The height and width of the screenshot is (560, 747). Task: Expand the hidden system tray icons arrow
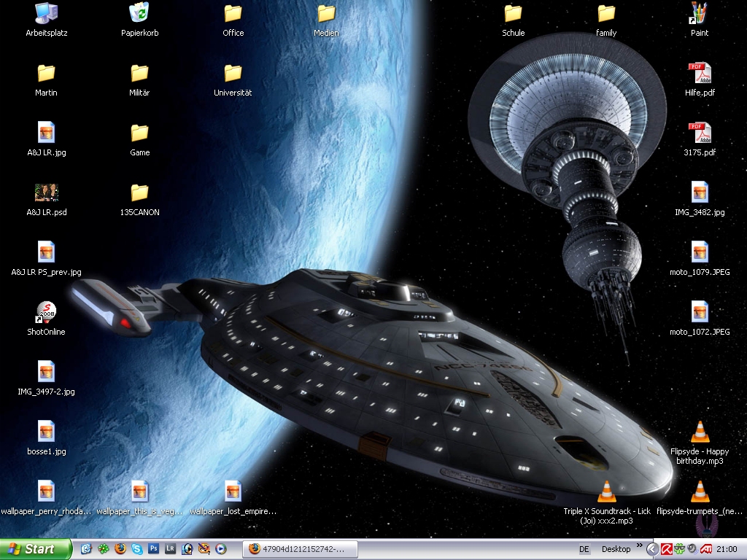[653, 549]
